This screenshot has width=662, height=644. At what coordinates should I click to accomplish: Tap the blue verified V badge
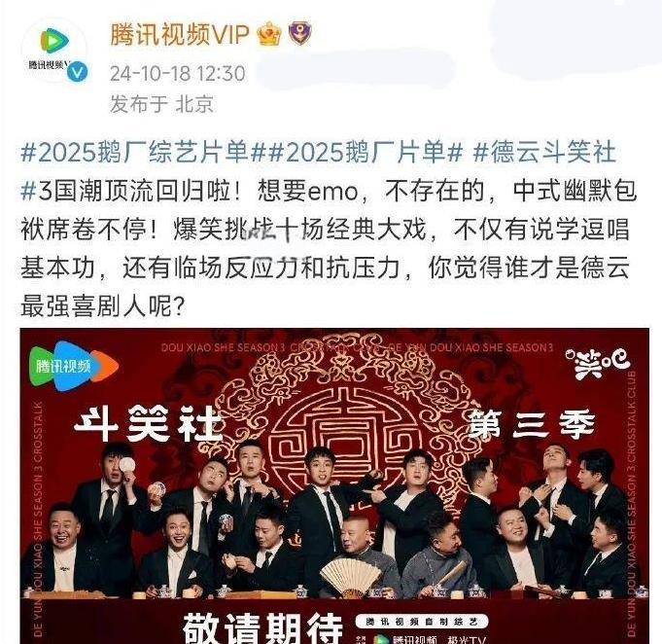coord(78,71)
